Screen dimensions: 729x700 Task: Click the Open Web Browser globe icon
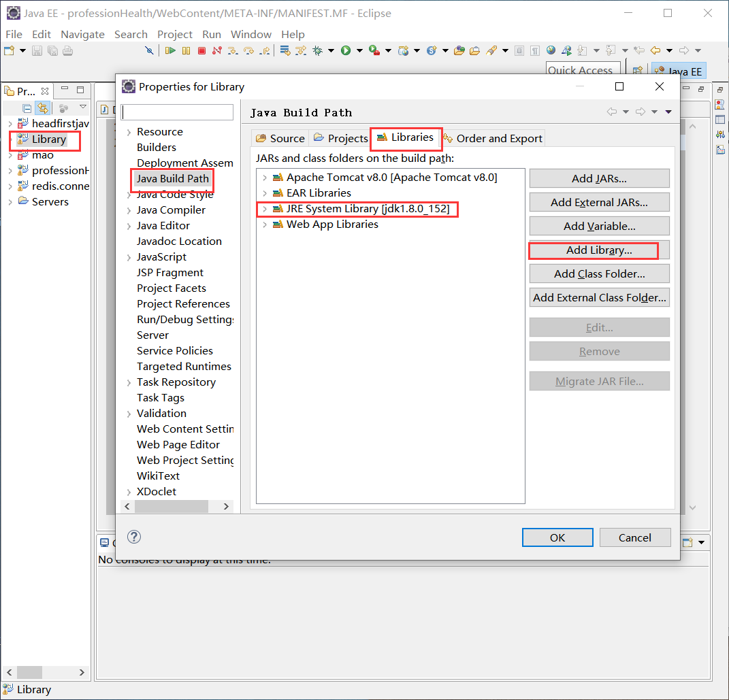tap(551, 50)
